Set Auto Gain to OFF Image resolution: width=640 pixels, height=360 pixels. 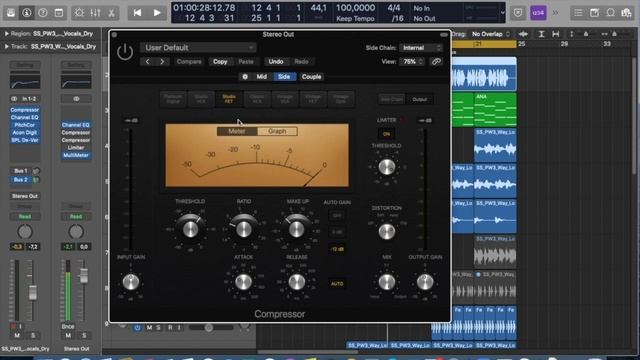337,216
